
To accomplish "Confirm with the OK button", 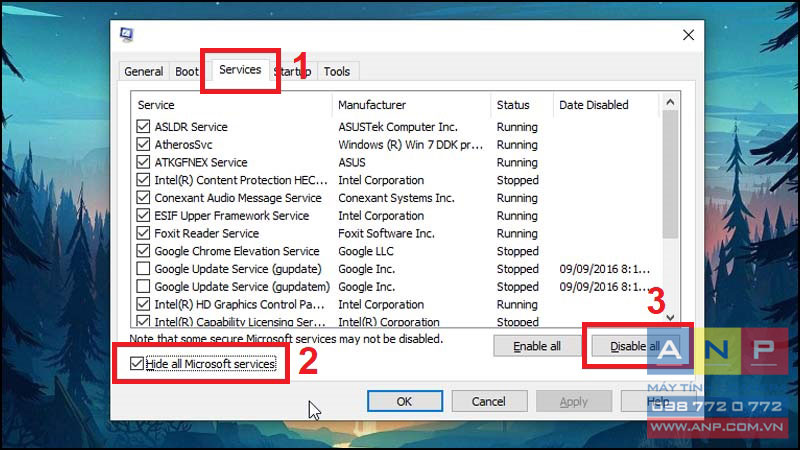I will pos(405,402).
